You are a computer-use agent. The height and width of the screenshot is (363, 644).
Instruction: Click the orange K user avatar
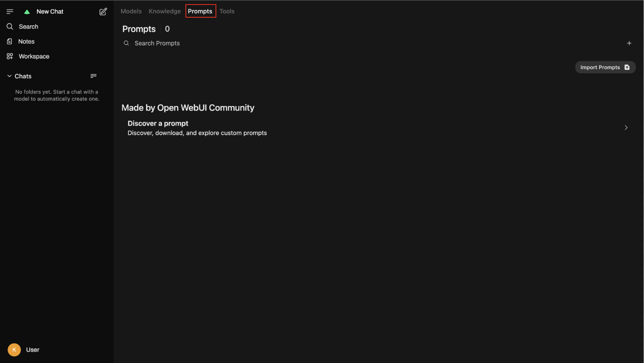click(14, 350)
